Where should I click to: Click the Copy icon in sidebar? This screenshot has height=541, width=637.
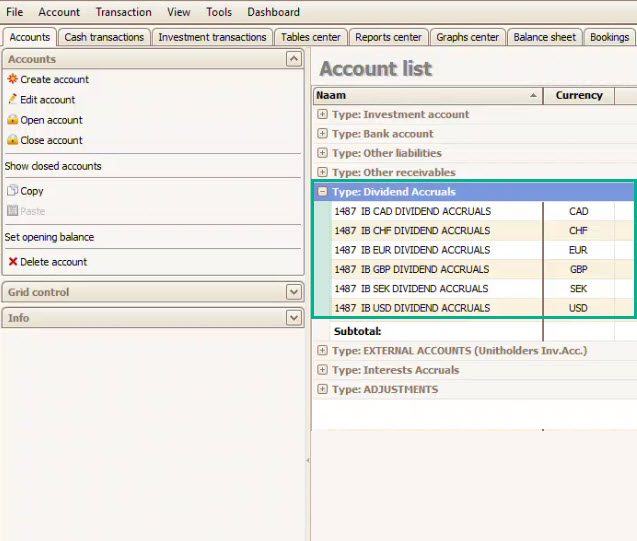(12, 191)
